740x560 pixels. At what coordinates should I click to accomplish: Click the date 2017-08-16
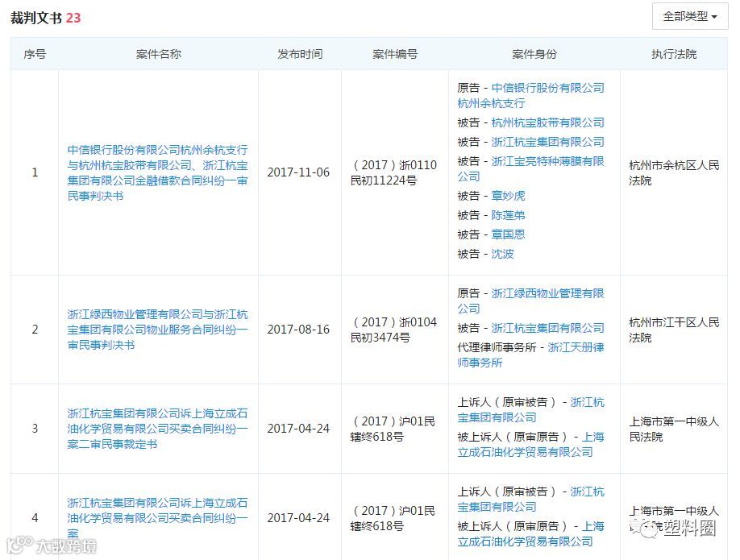[x=298, y=330]
